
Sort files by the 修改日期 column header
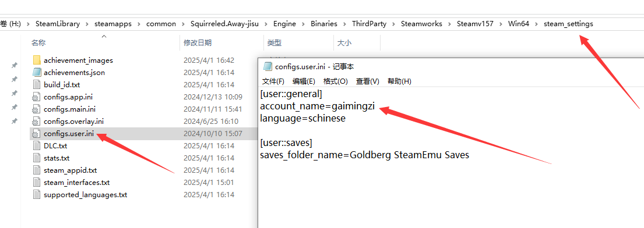(x=198, y=42)
